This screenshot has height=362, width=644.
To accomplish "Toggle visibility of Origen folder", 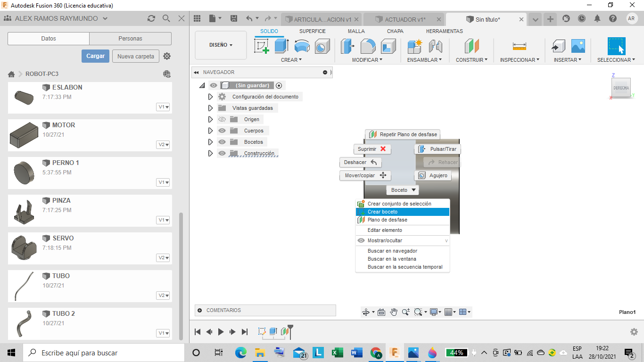I will [222, 119].
